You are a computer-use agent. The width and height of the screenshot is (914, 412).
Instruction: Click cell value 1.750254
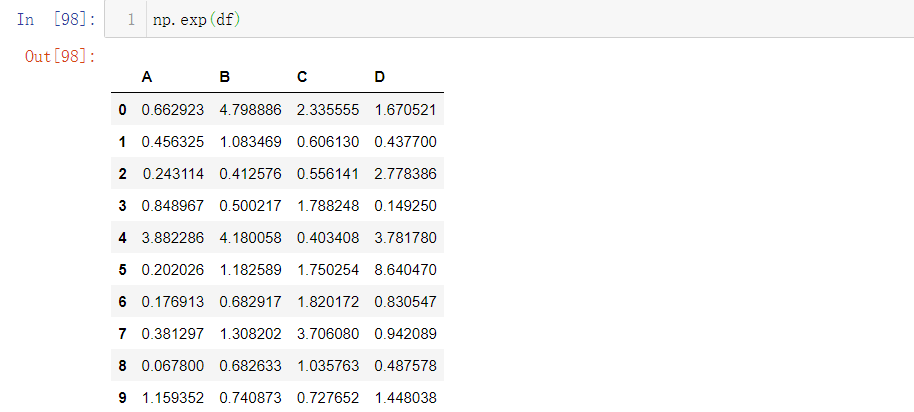[x=328, y=270]
